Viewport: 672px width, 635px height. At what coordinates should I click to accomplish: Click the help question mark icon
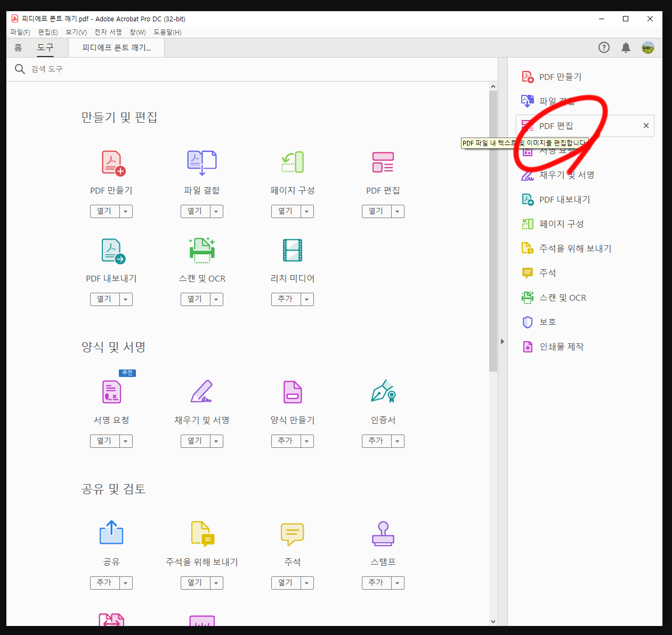coord(604,47)
